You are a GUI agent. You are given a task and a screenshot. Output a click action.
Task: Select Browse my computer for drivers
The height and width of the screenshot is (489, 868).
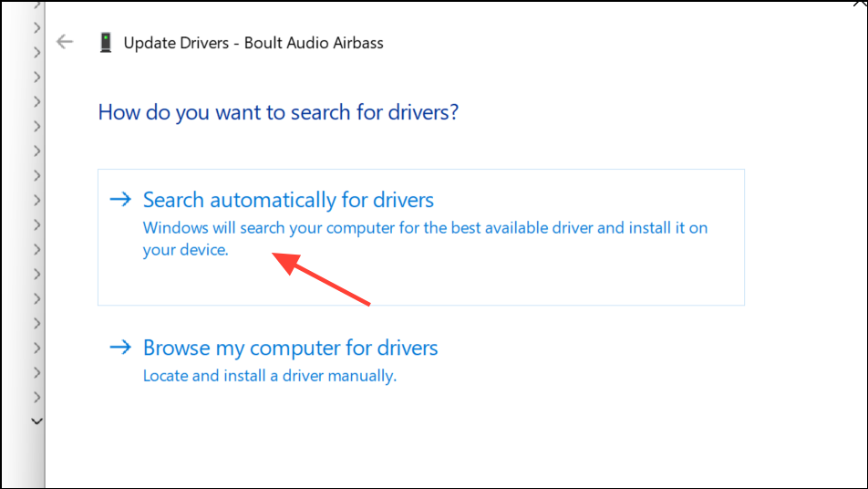click(290, 348)
